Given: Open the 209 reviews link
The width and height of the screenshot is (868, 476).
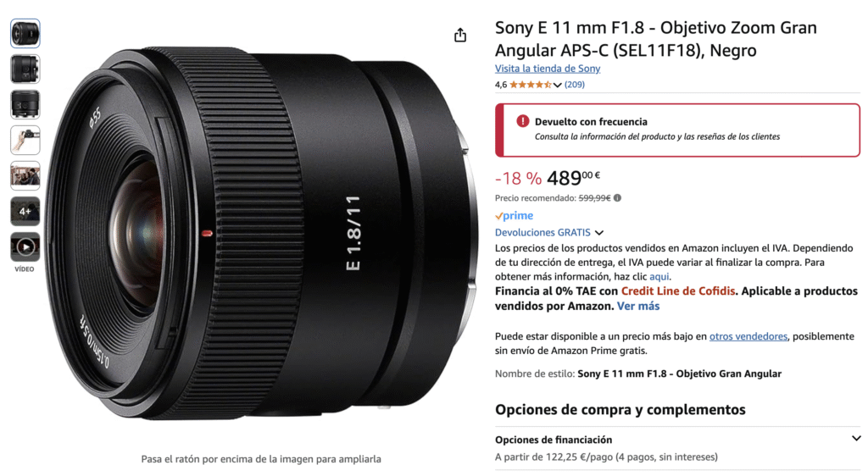Looking at the screenshot, I should (x=575, y=85).
